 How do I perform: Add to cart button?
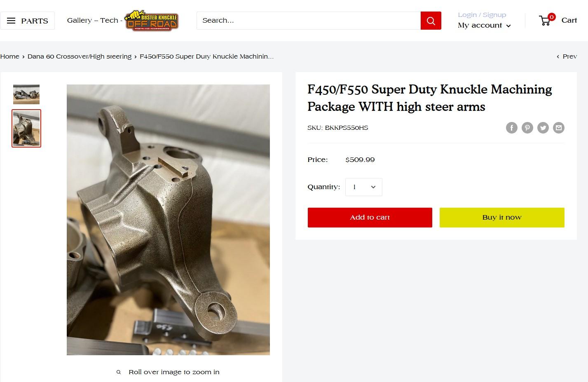pos(370,218)
